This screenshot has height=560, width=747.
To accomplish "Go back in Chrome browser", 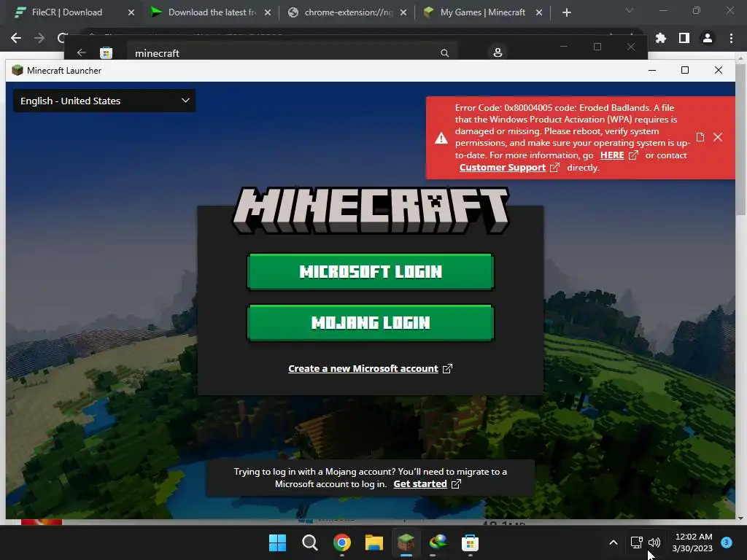I will [16, 38].
